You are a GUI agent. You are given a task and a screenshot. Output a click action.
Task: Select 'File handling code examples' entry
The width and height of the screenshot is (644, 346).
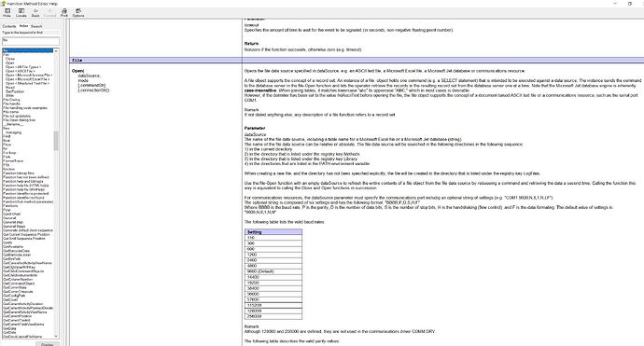[x=25, y=108]
